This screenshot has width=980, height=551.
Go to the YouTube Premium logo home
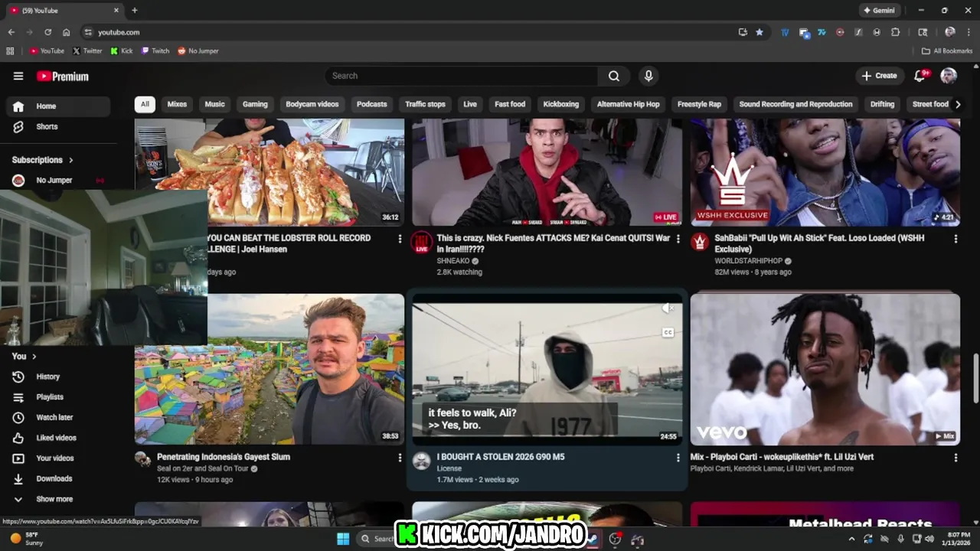[63, 76]
